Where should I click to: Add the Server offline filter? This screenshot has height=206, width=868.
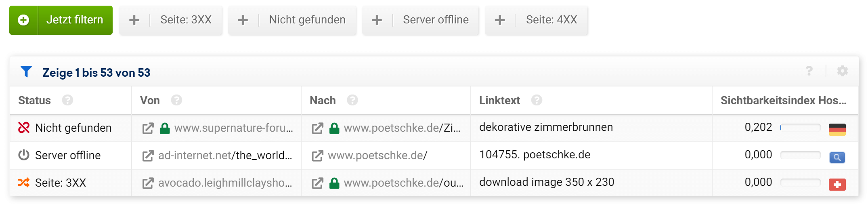[421, 20]
